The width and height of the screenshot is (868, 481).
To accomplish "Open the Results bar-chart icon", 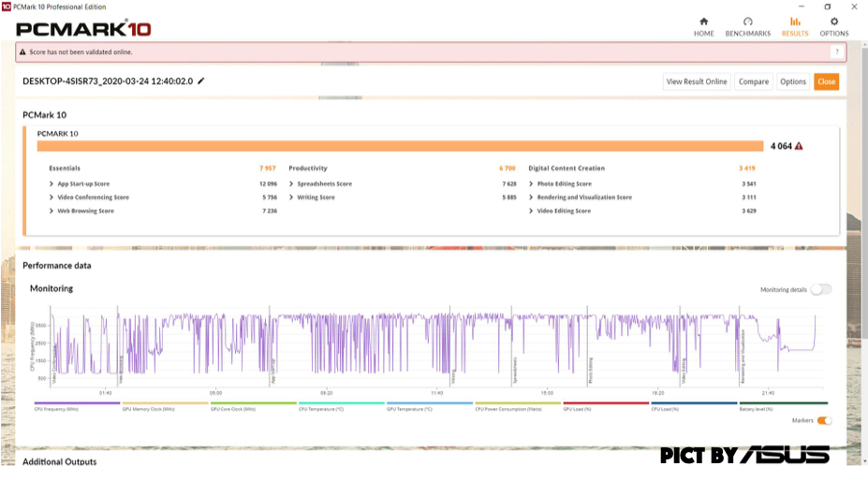I will coord(795,22).
